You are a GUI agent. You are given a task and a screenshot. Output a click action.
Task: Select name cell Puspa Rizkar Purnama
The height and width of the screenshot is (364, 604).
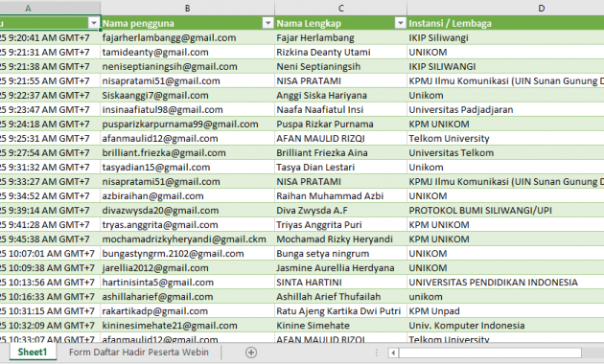click(x=341, y=124)
